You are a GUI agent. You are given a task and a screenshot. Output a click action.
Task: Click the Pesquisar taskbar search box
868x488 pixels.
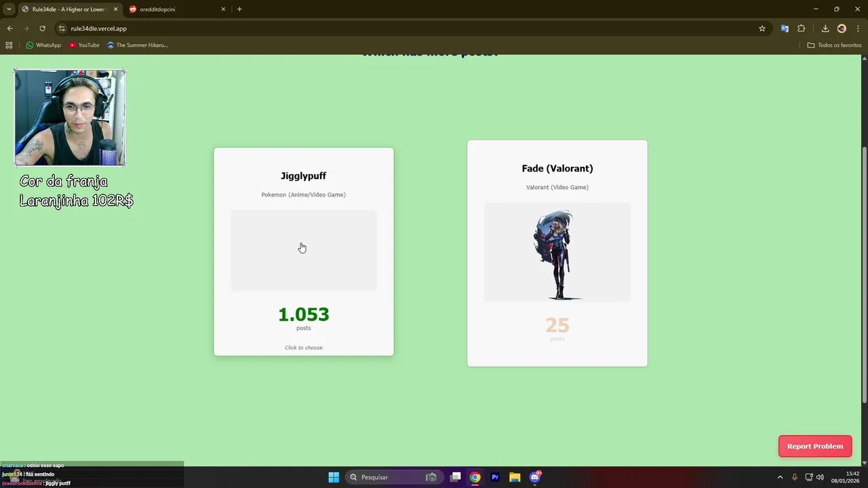point(394,477)
